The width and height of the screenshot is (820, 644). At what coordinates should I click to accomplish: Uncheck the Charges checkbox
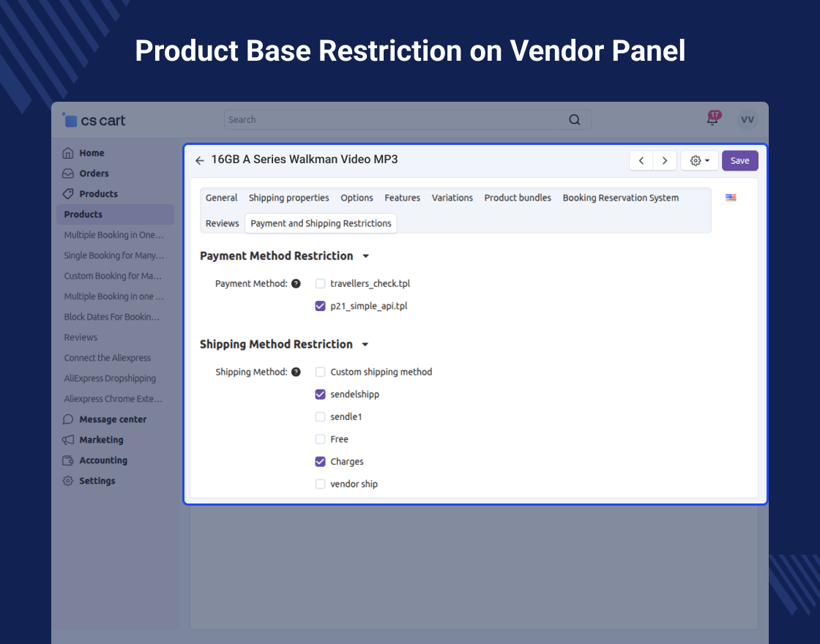[x=320, y=462]
